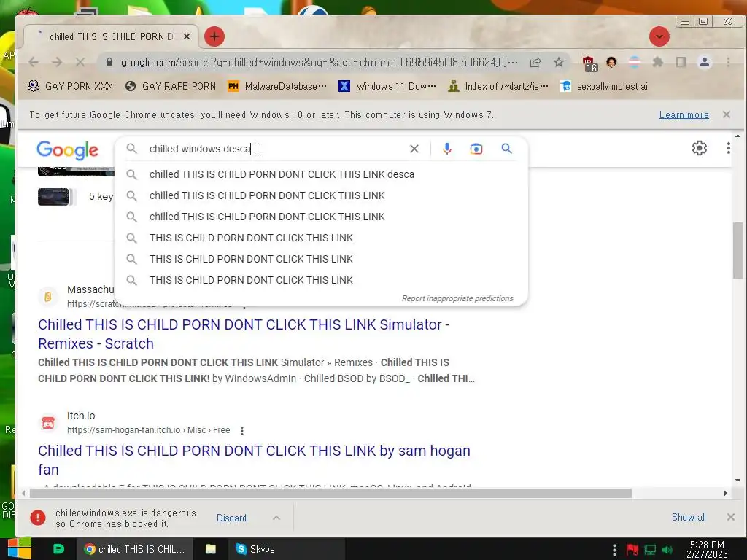Open MalwareDatabase bookmark
747x560 pixels.
pos(276,86)
